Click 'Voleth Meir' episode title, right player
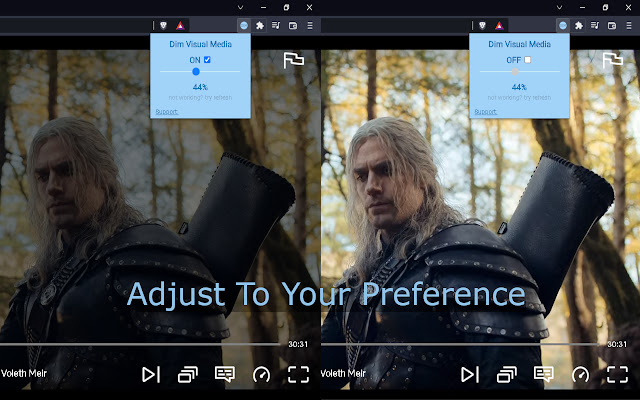 [x=343, y=373]
